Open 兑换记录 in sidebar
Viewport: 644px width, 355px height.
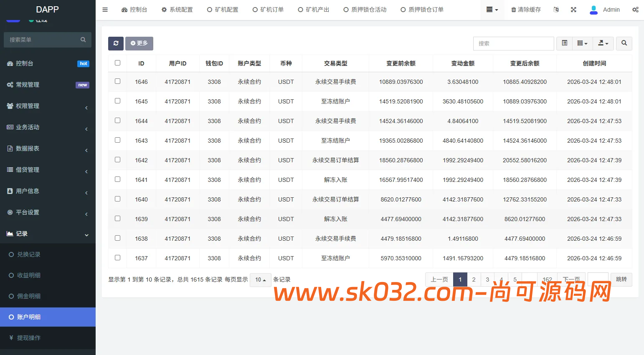[x=48, y=254]
